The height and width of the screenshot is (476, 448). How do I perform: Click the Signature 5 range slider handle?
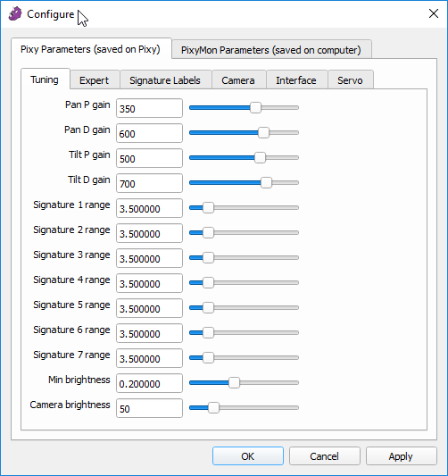coord(208,307)
